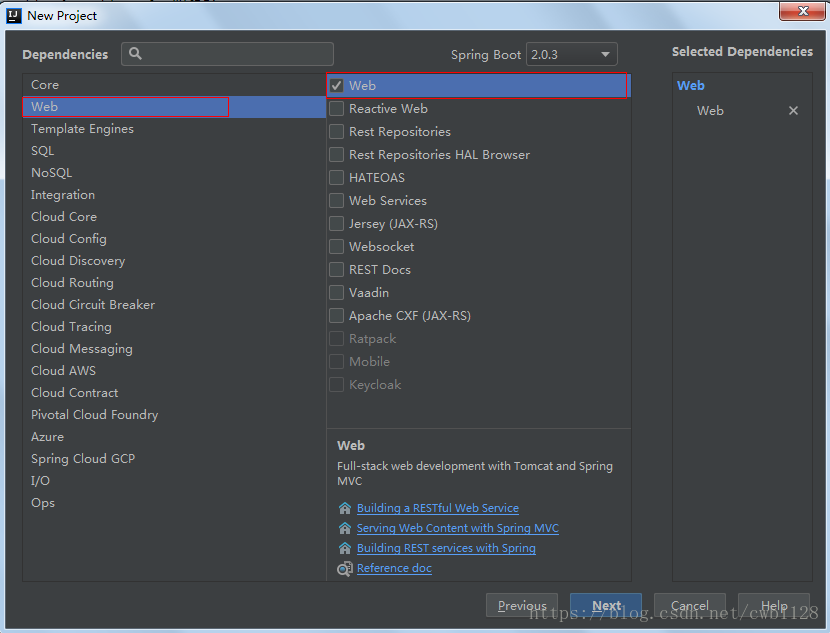Tick the Vaadin checkbox
Viewport: 830px width, 633px height.
pyautogui.click(x=337, y=293)
